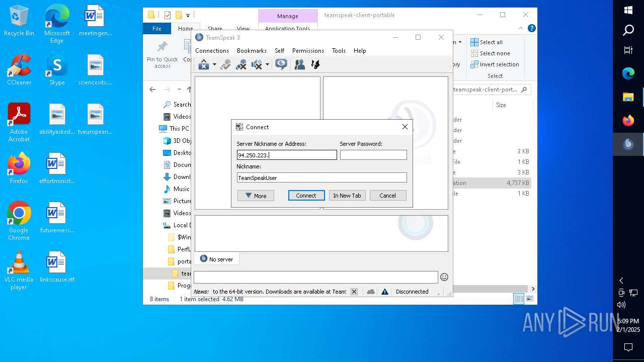Click the Mute speakers toolbar icon
This screenshot has width=644, height=362.
tap(257, 64)
